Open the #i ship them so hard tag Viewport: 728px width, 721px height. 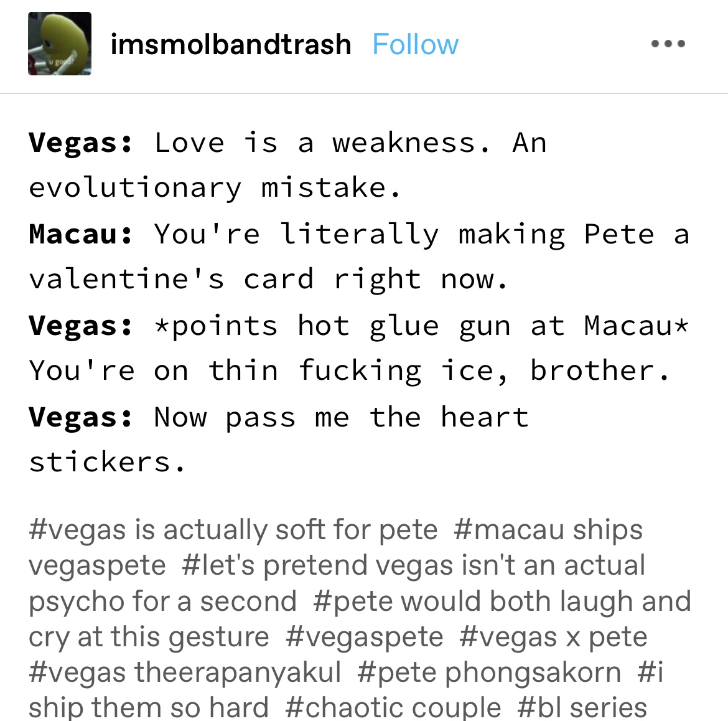click(148, 707)
